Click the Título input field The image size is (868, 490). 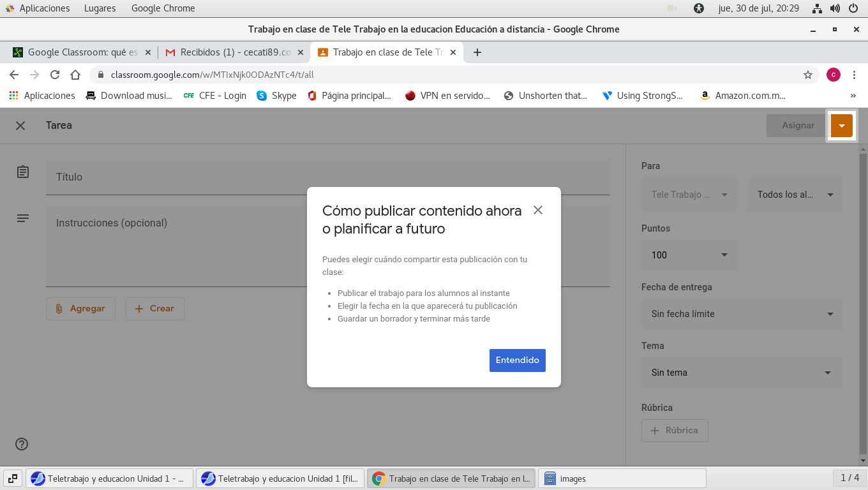327,177
